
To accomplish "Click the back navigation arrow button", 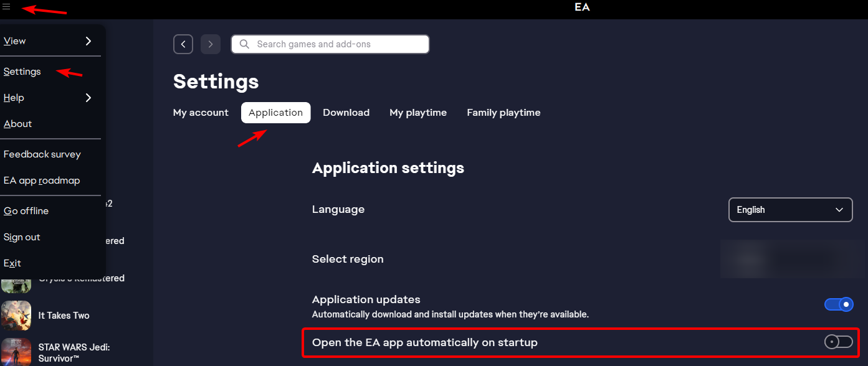I will point(183,44).
